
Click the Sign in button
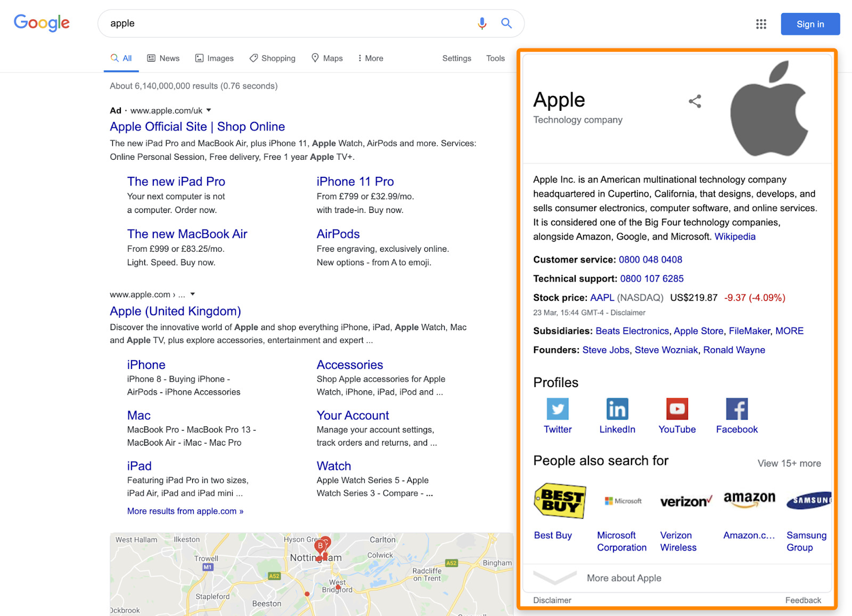809,24
